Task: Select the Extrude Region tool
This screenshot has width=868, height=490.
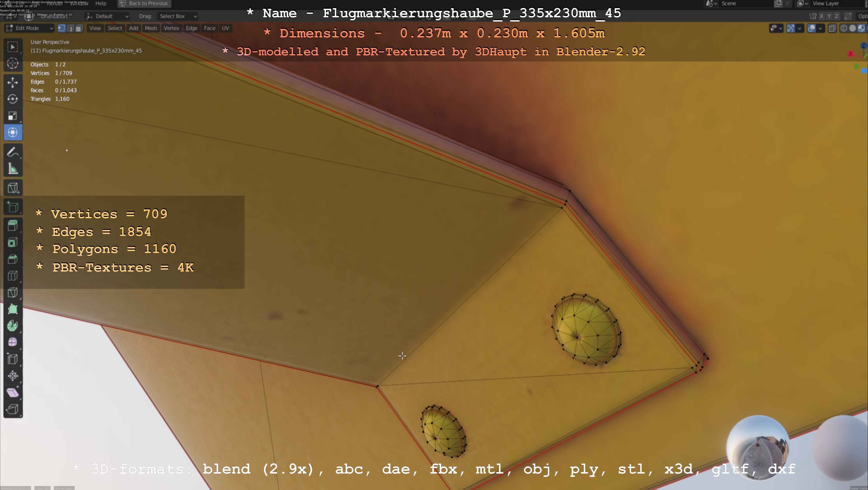Action: click(13, 226)
